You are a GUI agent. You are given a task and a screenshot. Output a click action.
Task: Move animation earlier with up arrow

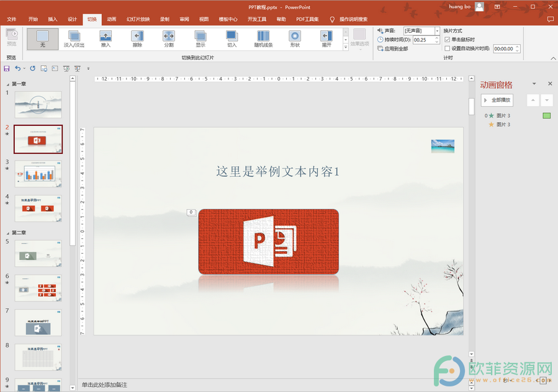pos(533,100)
